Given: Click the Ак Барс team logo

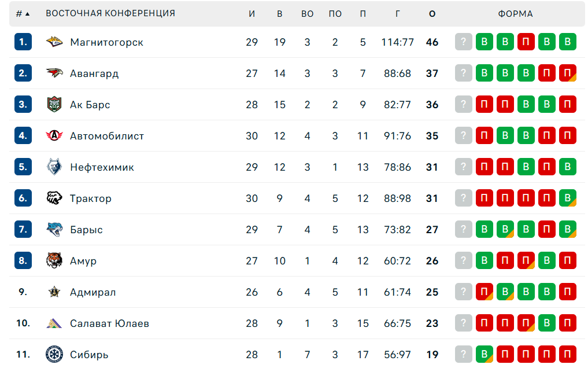Looking at the screenshot, I should pyautogui.click(x=54, y=105).
